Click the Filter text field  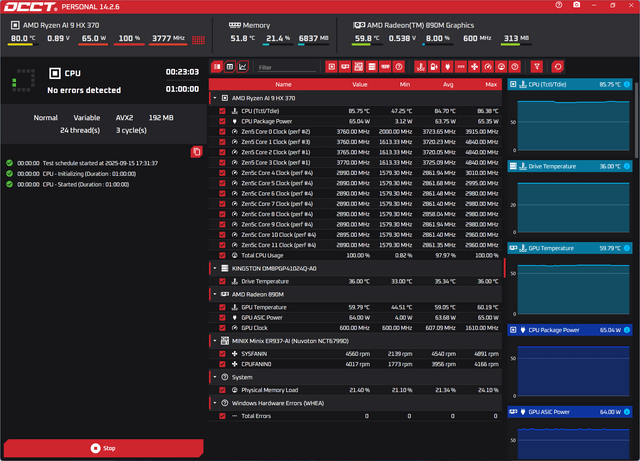coord(287,67)
